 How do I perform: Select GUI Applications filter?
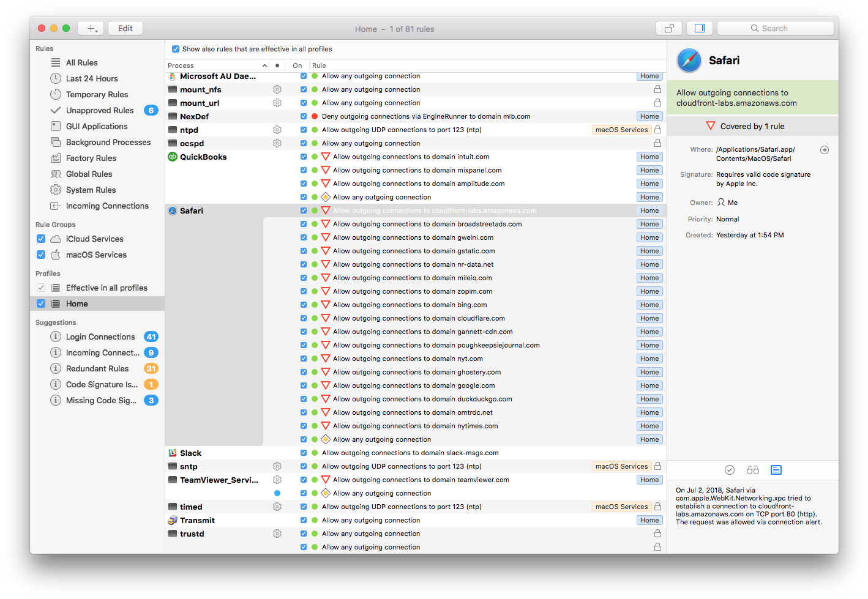[97, 126]
